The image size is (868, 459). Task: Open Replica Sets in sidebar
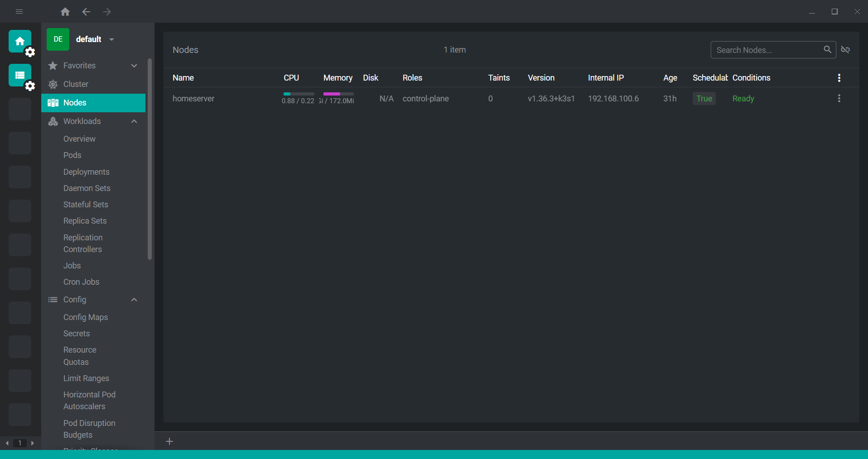[x=85, y=221]
